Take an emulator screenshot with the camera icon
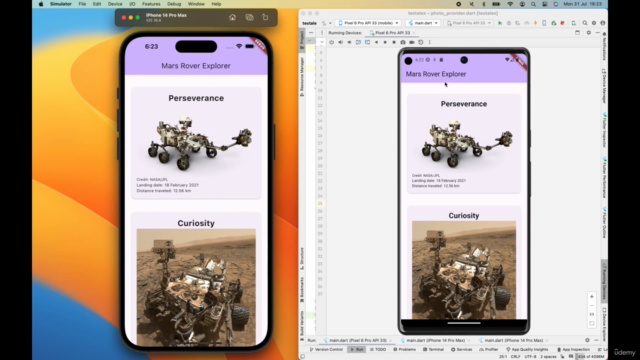 tap(403, 42)
